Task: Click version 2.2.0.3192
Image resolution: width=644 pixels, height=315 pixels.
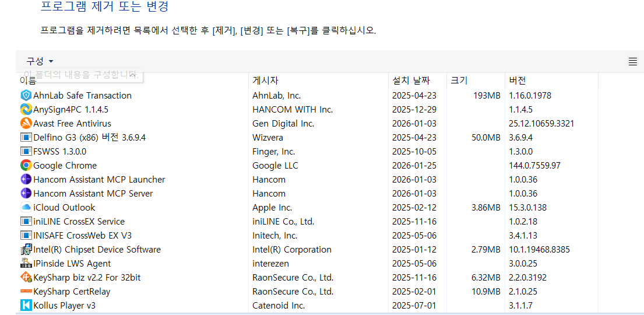Action: tap(528, 278)
